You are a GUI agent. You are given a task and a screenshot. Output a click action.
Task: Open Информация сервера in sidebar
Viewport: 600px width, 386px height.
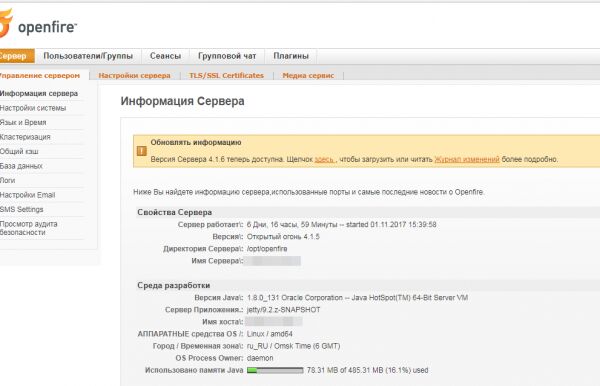pyautogui.click(x=39, y=93)
